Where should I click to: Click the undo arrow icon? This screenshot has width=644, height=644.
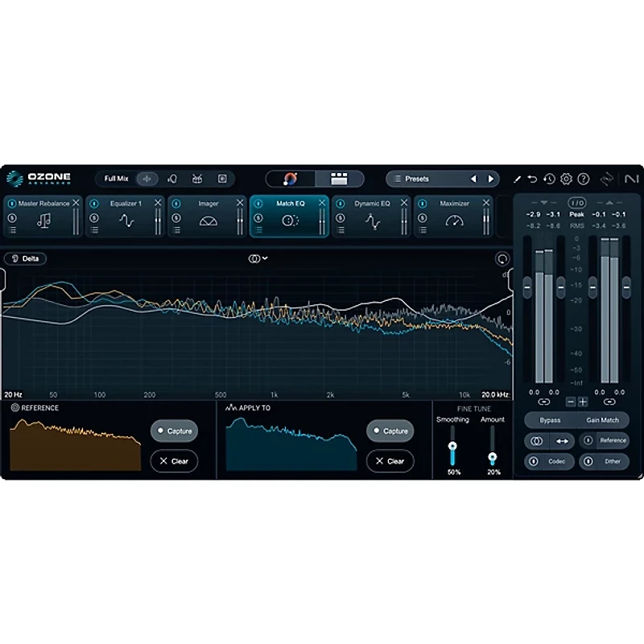532,179
